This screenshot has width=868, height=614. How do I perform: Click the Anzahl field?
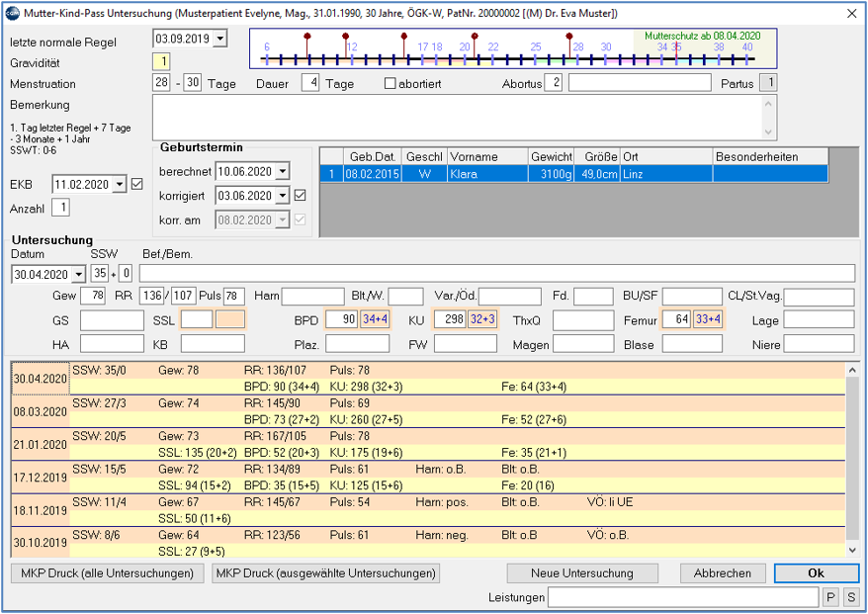[x=60, y=208]
